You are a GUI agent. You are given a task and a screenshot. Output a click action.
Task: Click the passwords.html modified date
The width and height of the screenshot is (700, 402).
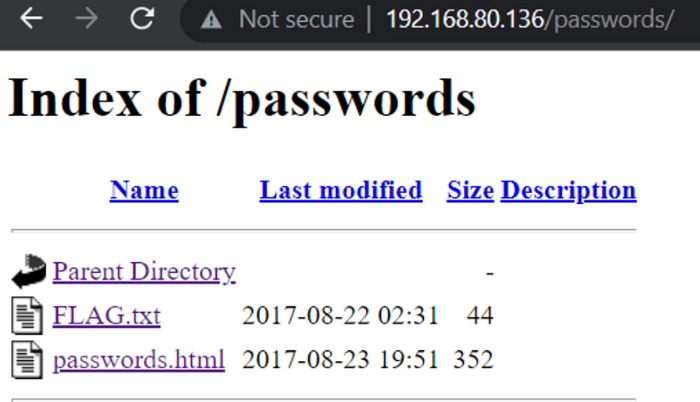click(340, 359)
